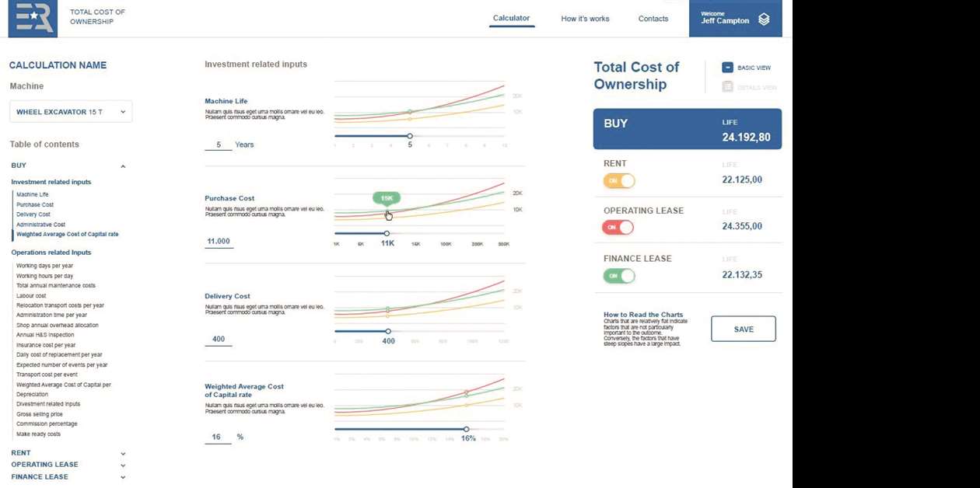Open Commission percentage item
This screenshot has height=488, width=980.
point(47,424)
